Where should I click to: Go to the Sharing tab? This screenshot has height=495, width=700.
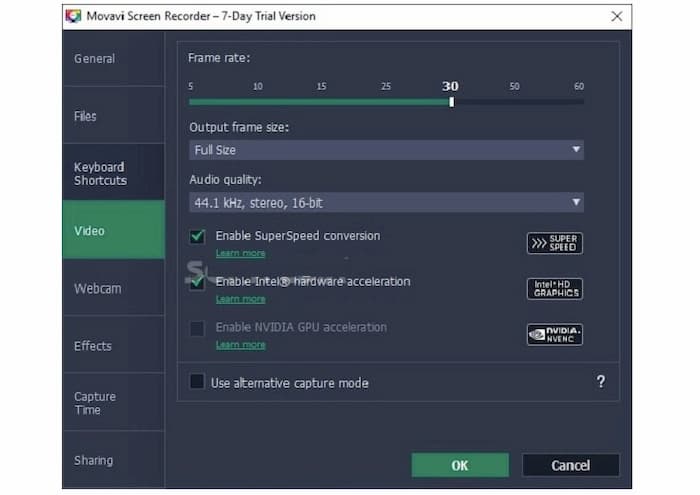pos(114,460)
